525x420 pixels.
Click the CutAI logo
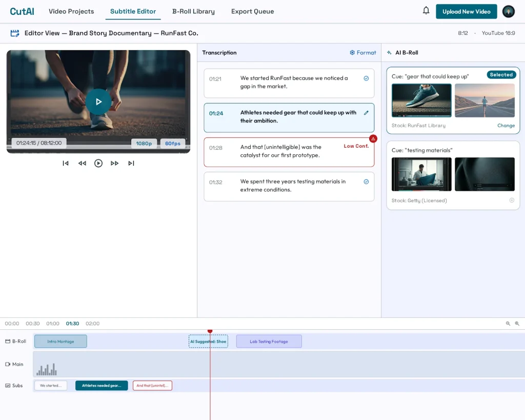[x=22, y=11]
